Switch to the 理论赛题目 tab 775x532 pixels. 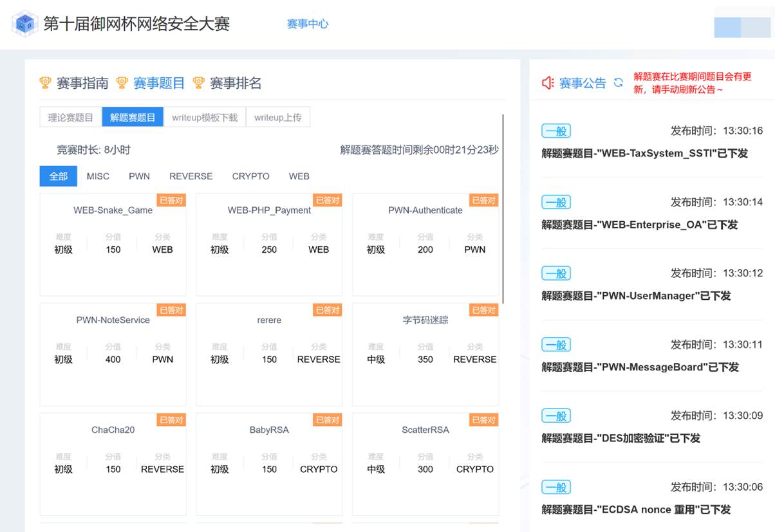click(71, 117)
